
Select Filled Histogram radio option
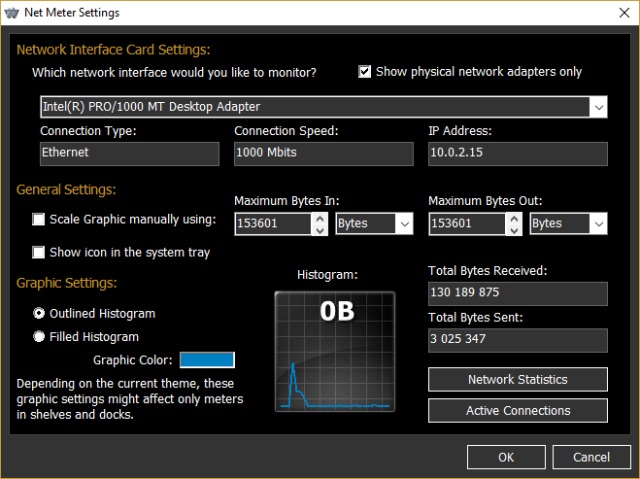pos(39,337)
